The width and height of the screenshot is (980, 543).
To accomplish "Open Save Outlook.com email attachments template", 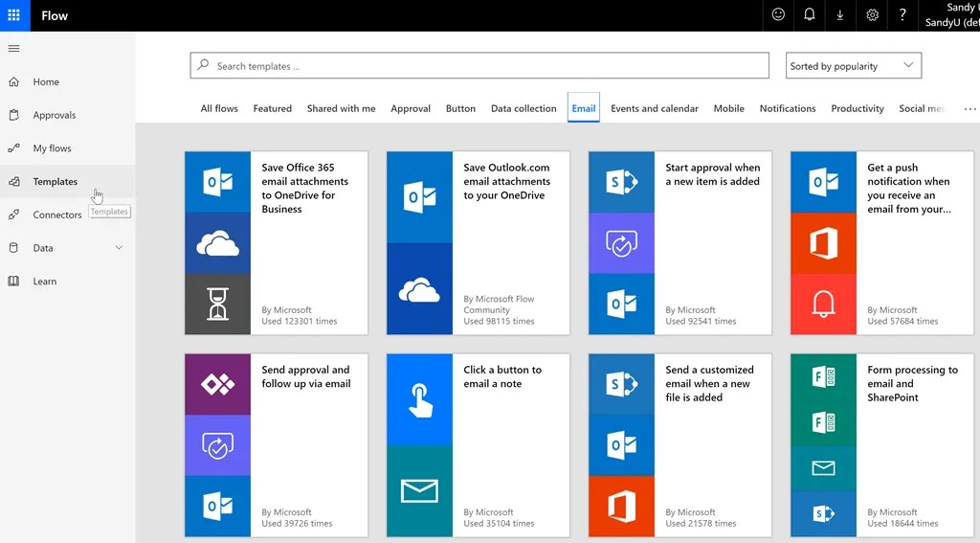I will 479,242.
